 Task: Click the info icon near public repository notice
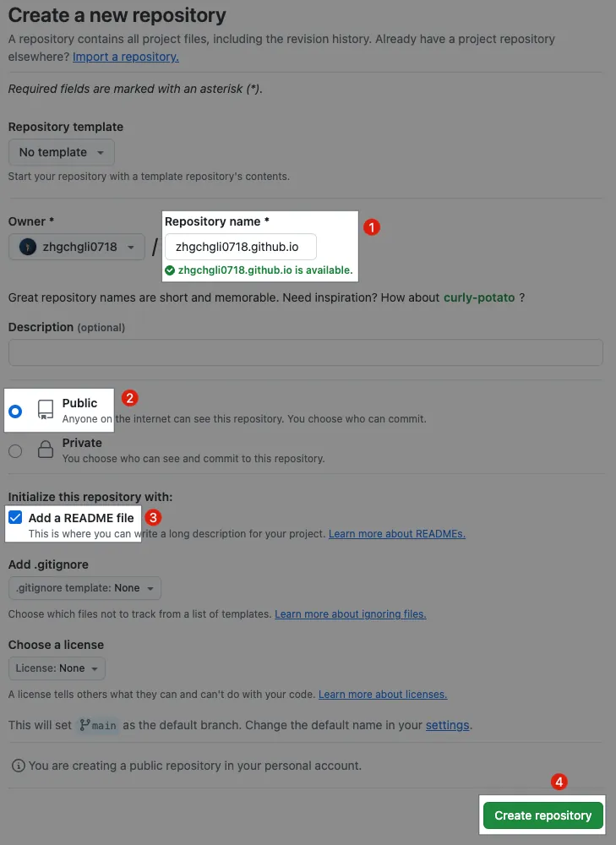(x=18, y=766)
